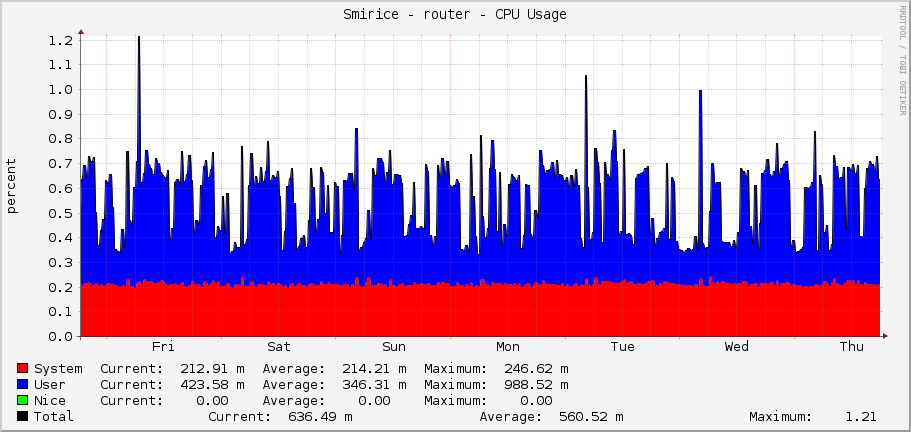Click the 'Fri' x-axis label

click(163, 347)
